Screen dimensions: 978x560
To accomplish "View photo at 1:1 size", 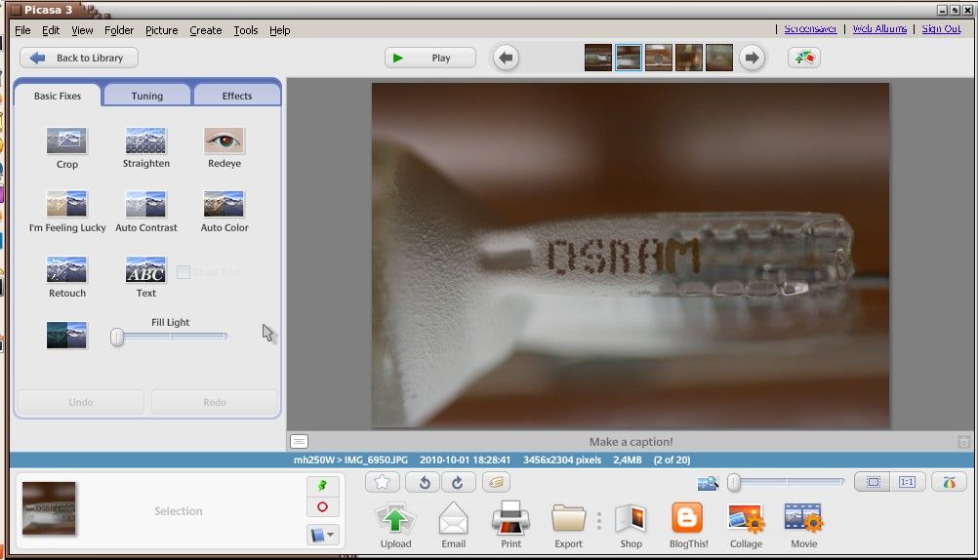I will pyautogui.click(x=907, y=482).
